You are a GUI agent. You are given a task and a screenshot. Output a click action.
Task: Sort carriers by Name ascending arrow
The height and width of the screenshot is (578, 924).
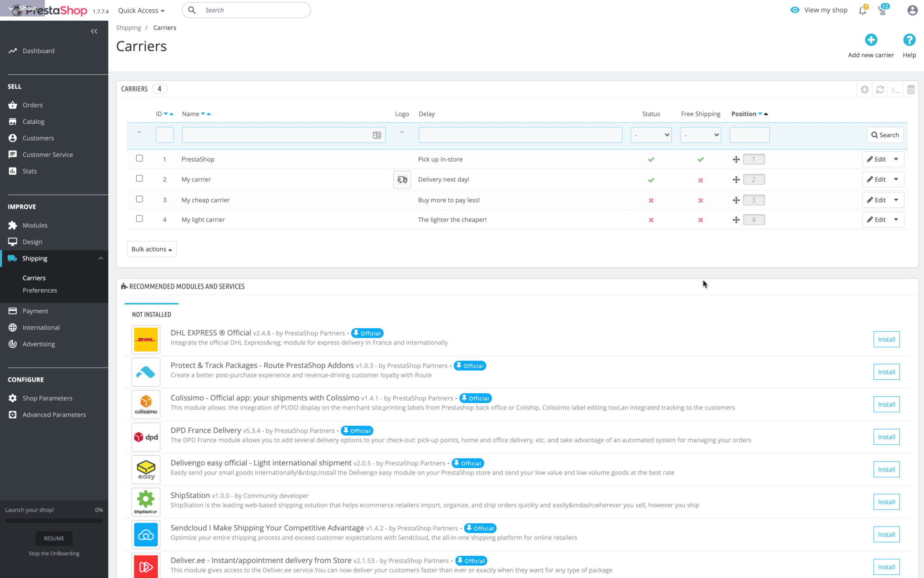pos(208,114)
